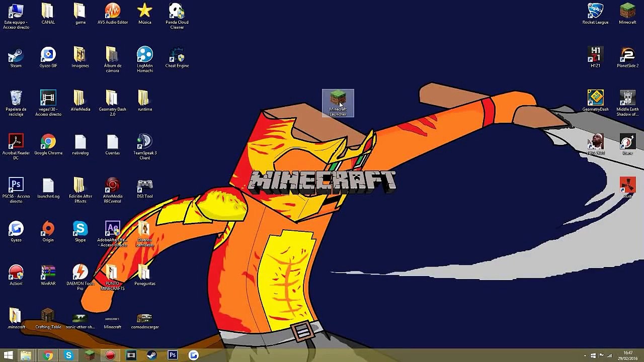Image resolution: width=644 pixels, height=362 pixels.
Task: Select the Cuentas file on desktop
Action: (x=112, y=144)
